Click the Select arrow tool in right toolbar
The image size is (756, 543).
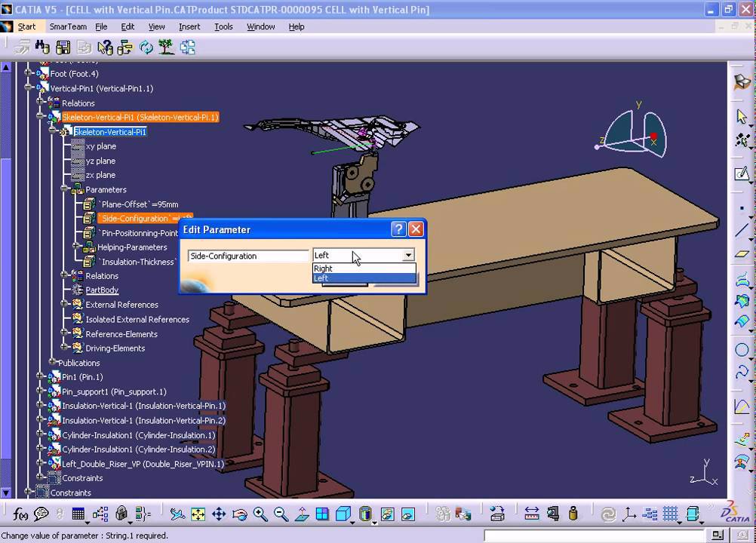(x=742, y=117)
